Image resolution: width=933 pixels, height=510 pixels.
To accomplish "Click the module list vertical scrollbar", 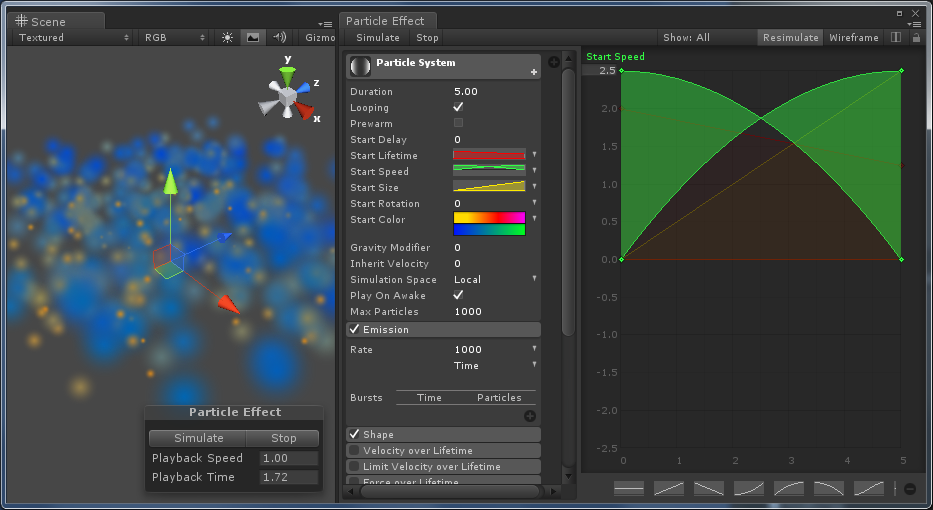I will pyautogui.click(x=568, y=202).
